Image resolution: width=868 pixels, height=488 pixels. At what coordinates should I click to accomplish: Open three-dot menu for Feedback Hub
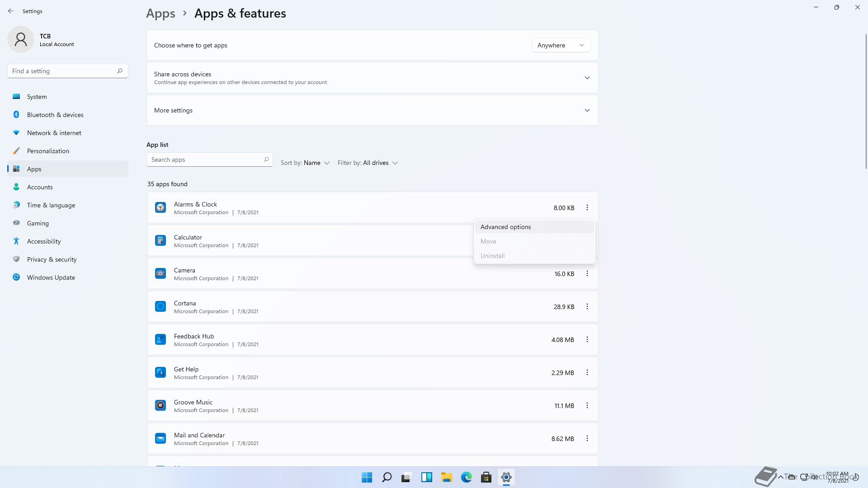click(587, 339)
